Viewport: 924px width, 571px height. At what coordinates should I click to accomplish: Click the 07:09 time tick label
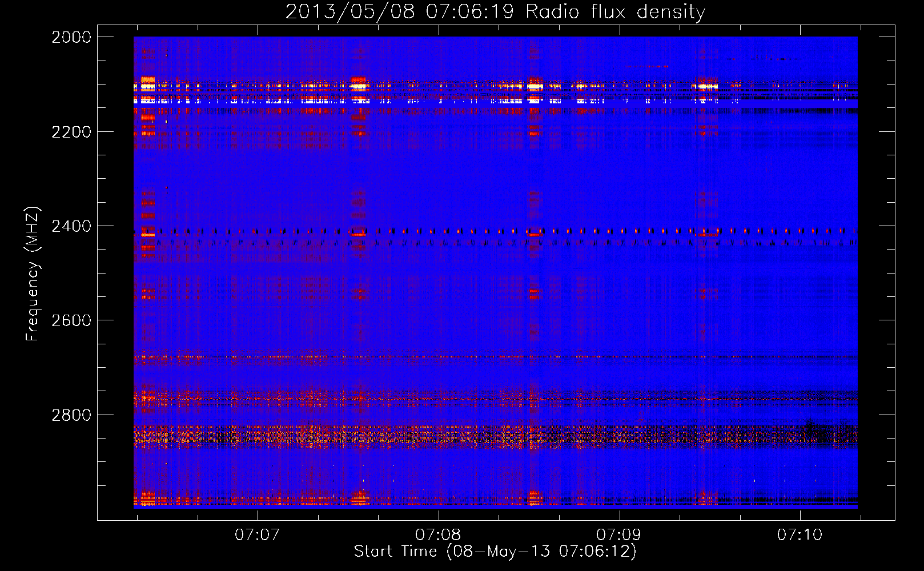coord(618,534)
